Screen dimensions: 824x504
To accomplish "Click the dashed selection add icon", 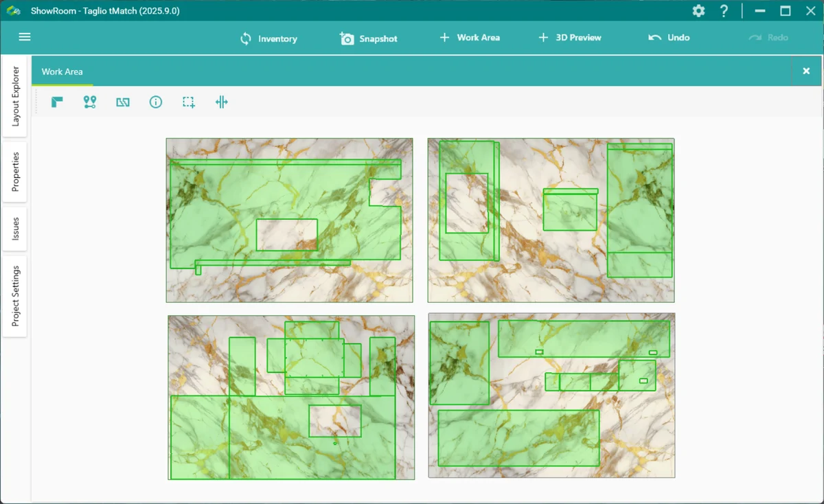I will click(x=189, y=102).
